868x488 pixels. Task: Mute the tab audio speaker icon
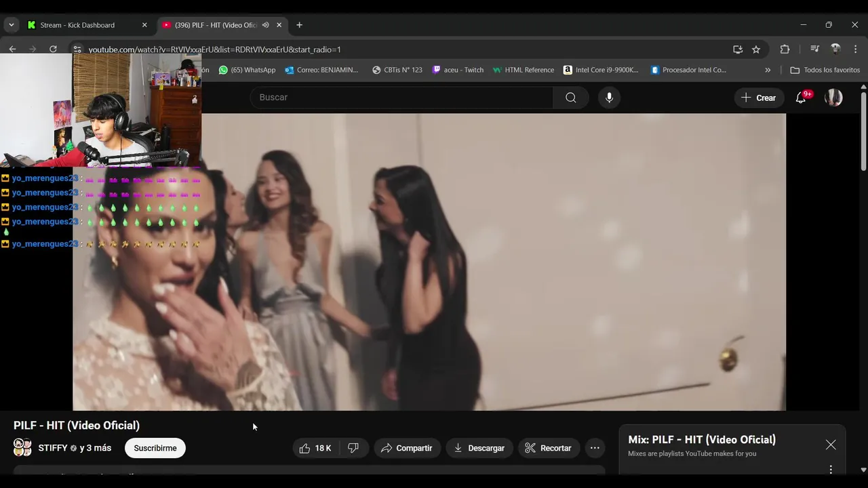[x=266, y=25]
